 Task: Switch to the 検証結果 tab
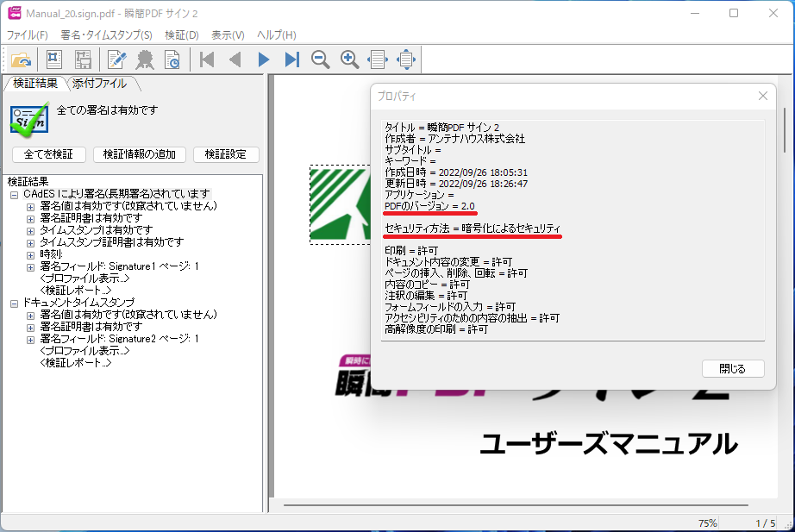point(35,84)
